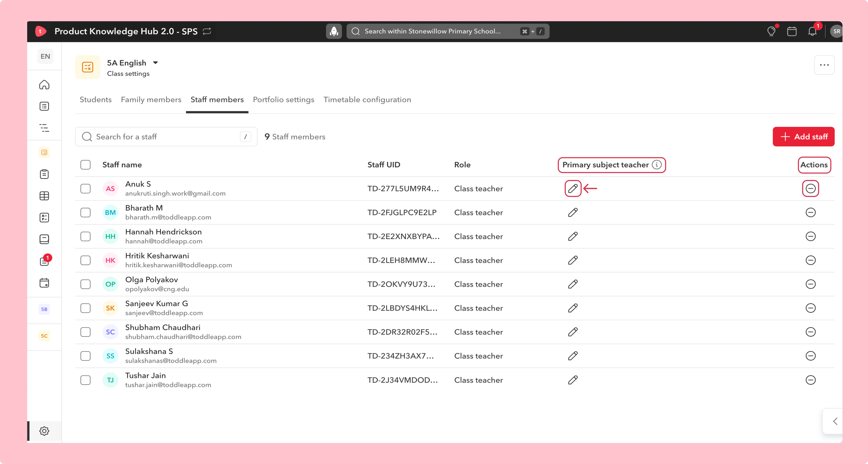Select the checkbox for Shubham Chaudhari
This screenshot has height=464, width=868.
click(x=86, y=332)
